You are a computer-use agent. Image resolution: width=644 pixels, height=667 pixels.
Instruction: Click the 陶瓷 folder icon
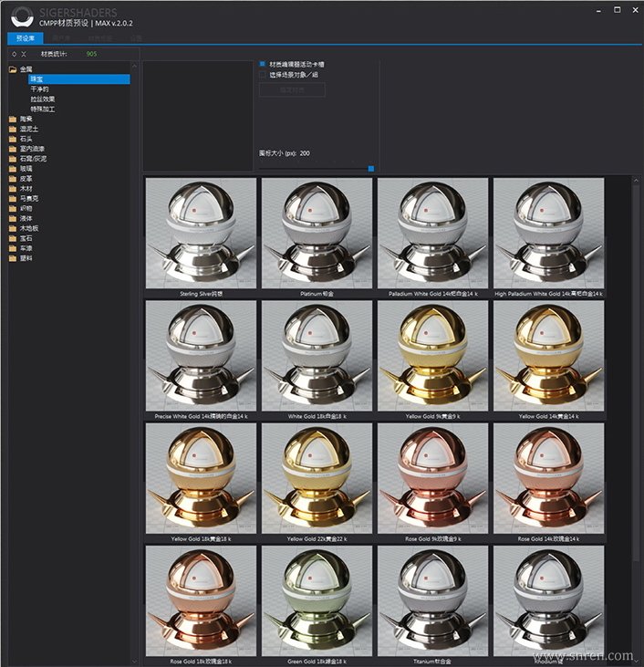point(13,119)
